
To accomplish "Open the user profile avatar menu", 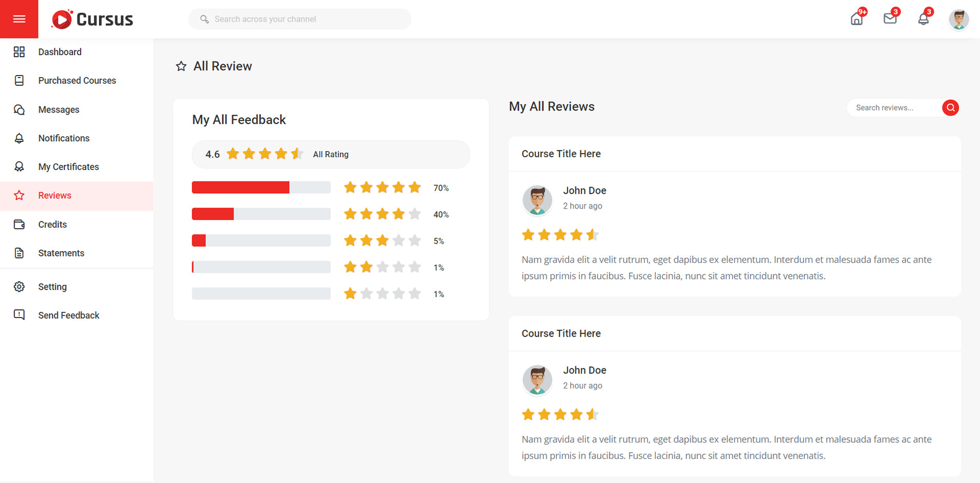I will [x=958, y=20].
